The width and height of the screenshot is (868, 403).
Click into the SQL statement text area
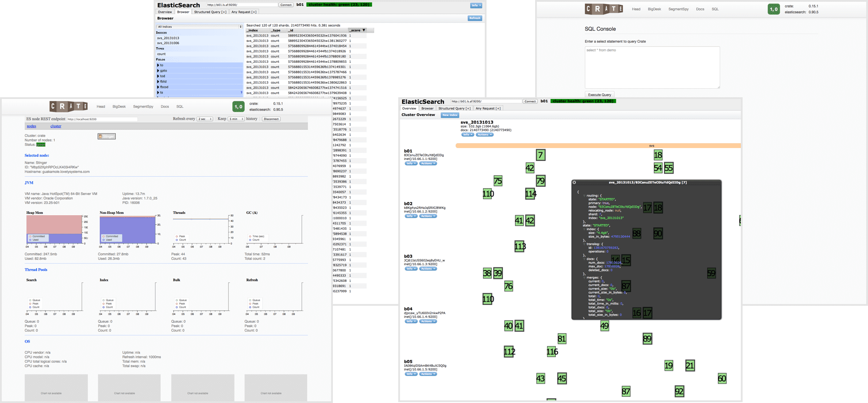click(652, 68)
